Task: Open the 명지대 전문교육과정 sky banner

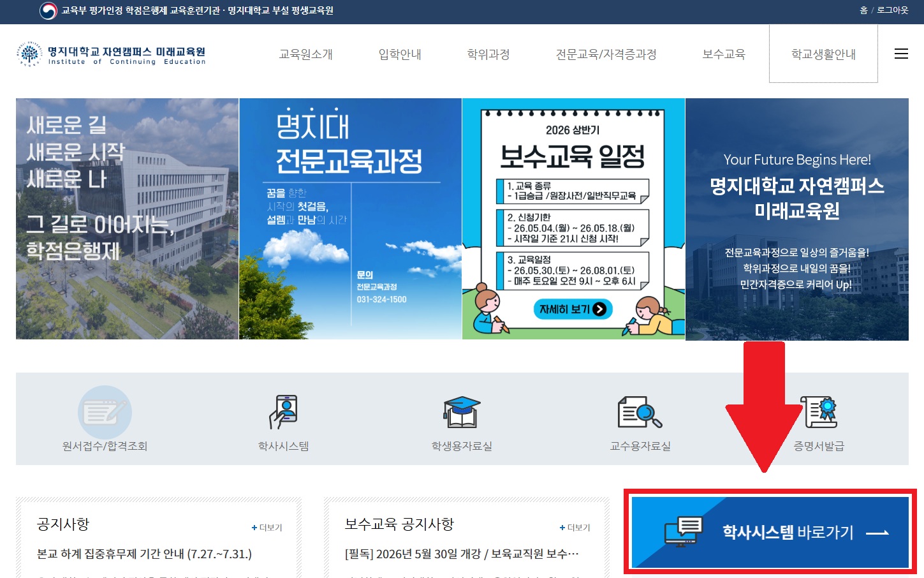Action: coord(350,219)
